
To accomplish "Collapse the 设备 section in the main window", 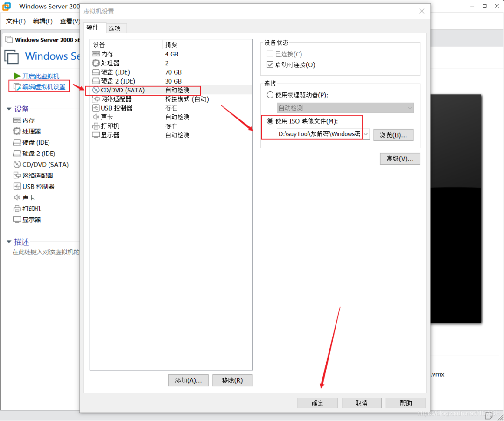I will coord(9,109).
